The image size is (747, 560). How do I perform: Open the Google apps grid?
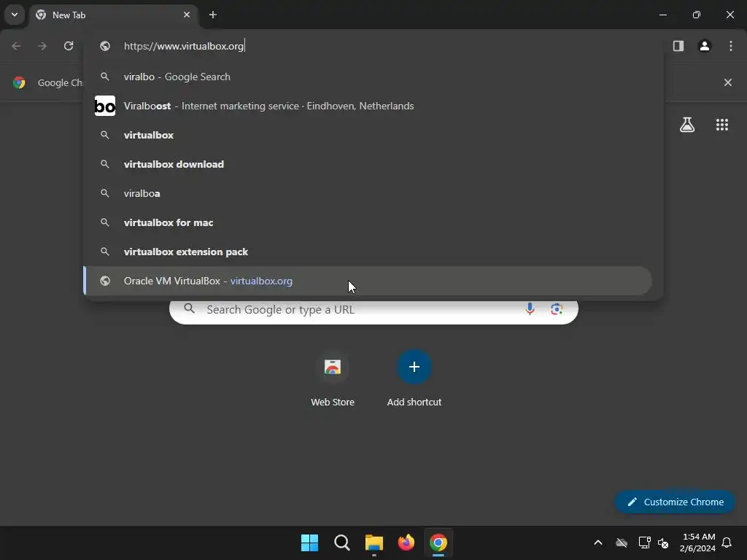tap(721, 125)
